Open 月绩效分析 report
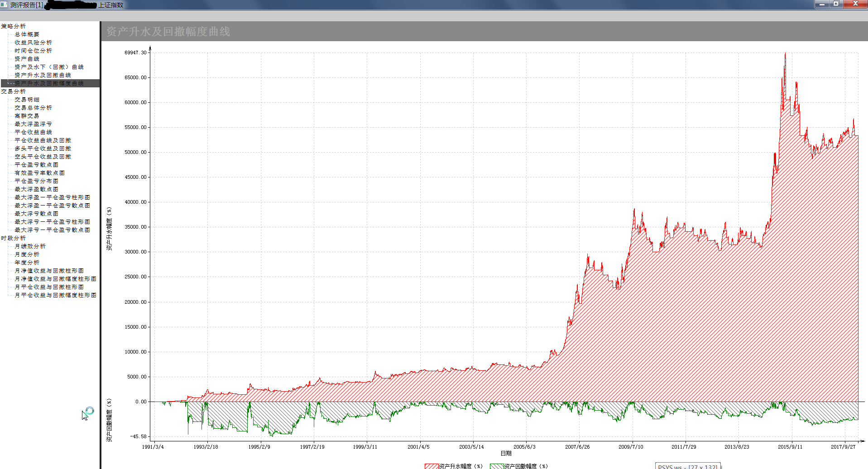This screenshot has height=469, width=868. pyautogui.click(x=30, y=246)
